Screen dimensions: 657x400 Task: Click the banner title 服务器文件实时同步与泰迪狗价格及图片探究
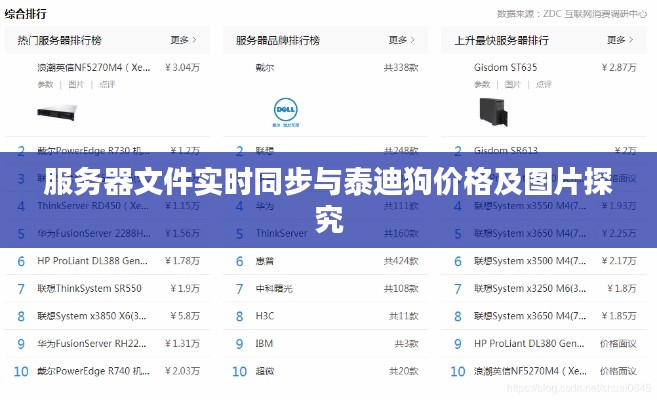pos(328,199)
